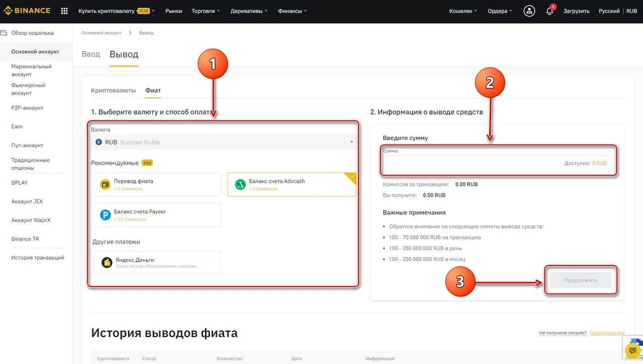Click the profile account icon
643x364 pixels.
pos(528,11)
